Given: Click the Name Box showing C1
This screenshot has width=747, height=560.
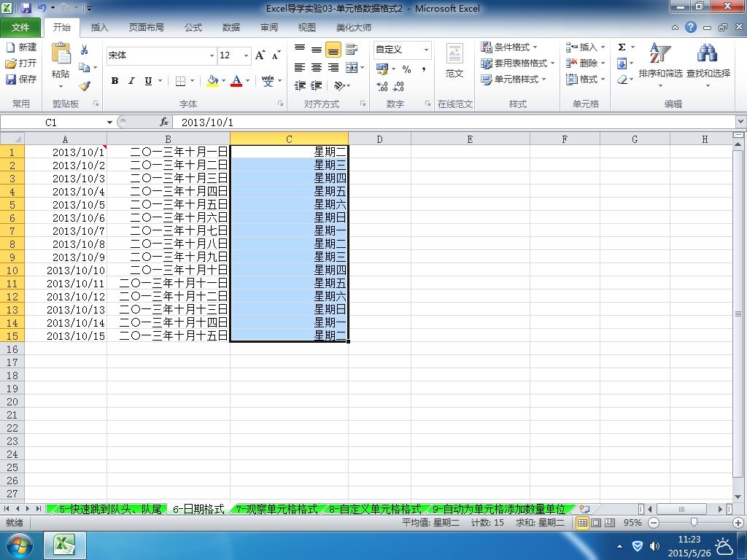Looking at the screenshot, I should point(51,122).
